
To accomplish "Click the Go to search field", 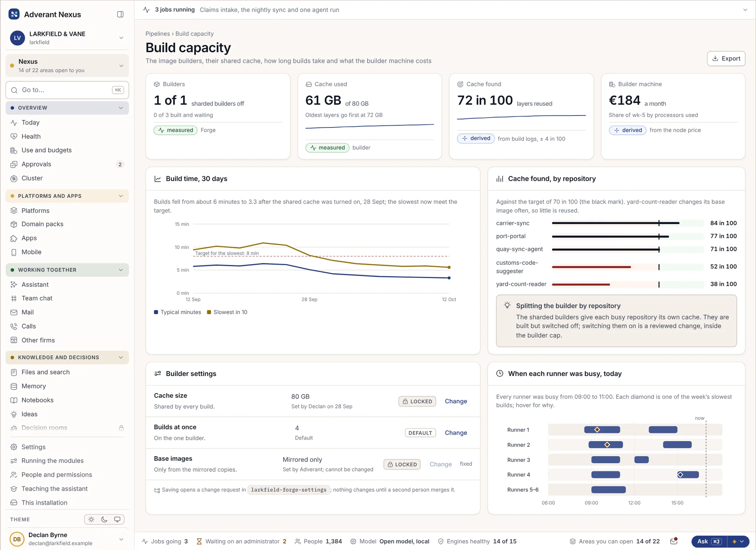I will coord(67,90).
